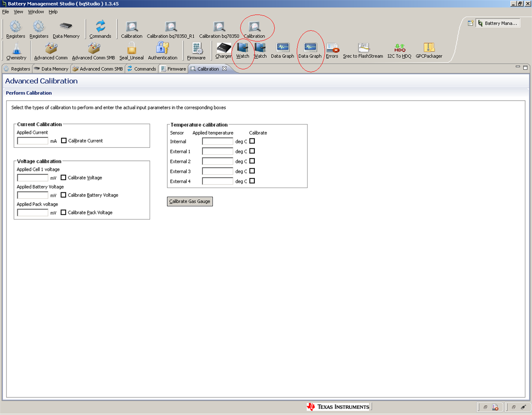Viewport: 532px width, 415px height.
Task: Open the Data Memory toolbar icon
Action: coord(66,29)
